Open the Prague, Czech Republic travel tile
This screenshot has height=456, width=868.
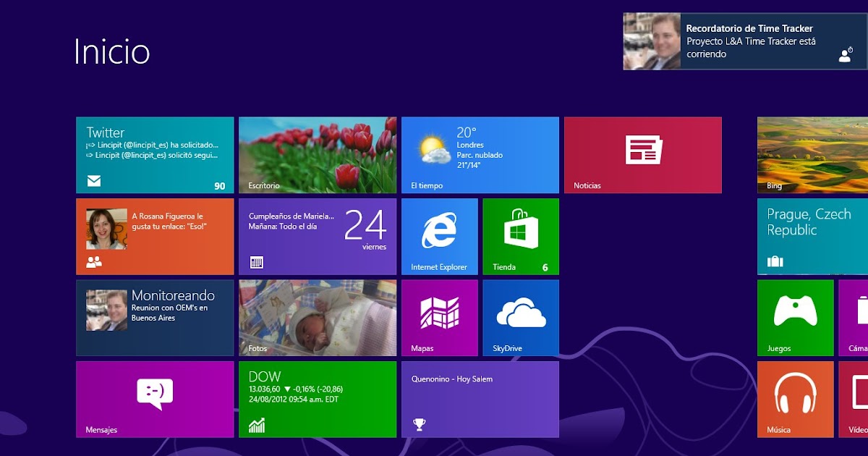(x=812, y=237)
